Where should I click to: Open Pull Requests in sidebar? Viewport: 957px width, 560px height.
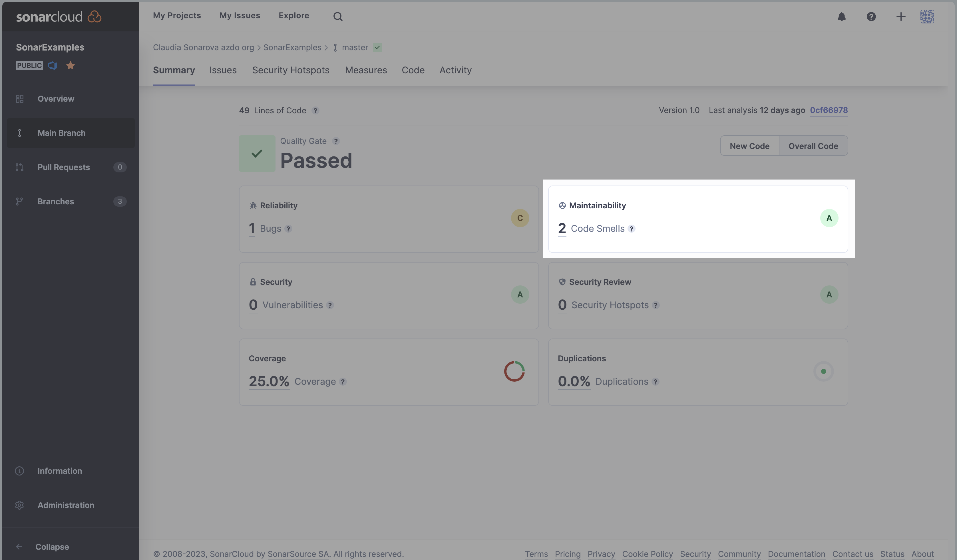[71, 167]
